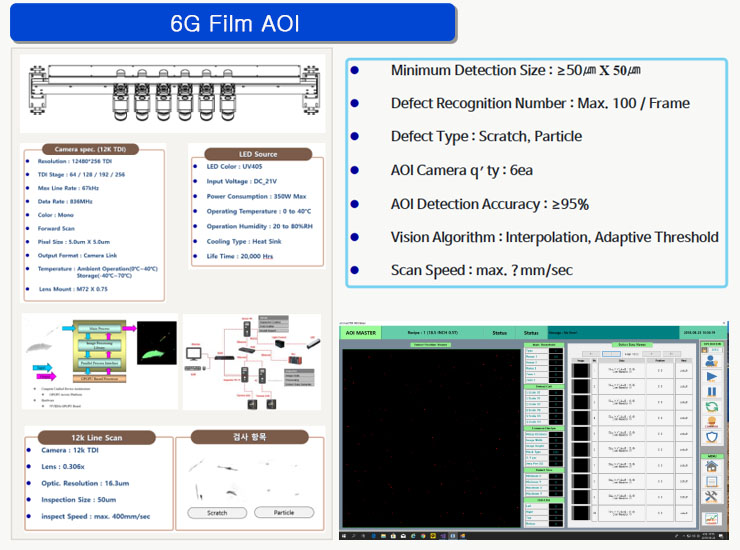The height and width of the screenshot is (550, 740).
Task: Click the red-wired system configuration diagram
Action: [252, 362]
